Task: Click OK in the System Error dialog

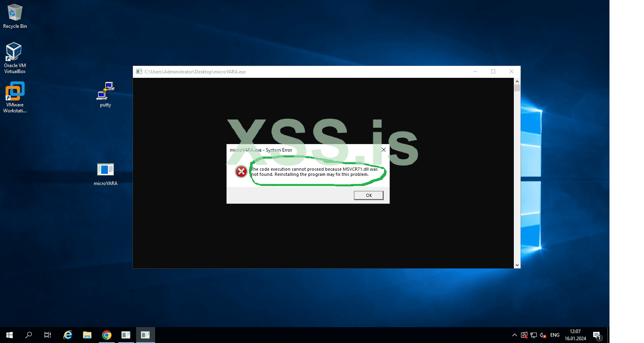Action: [x=369, y=195]
